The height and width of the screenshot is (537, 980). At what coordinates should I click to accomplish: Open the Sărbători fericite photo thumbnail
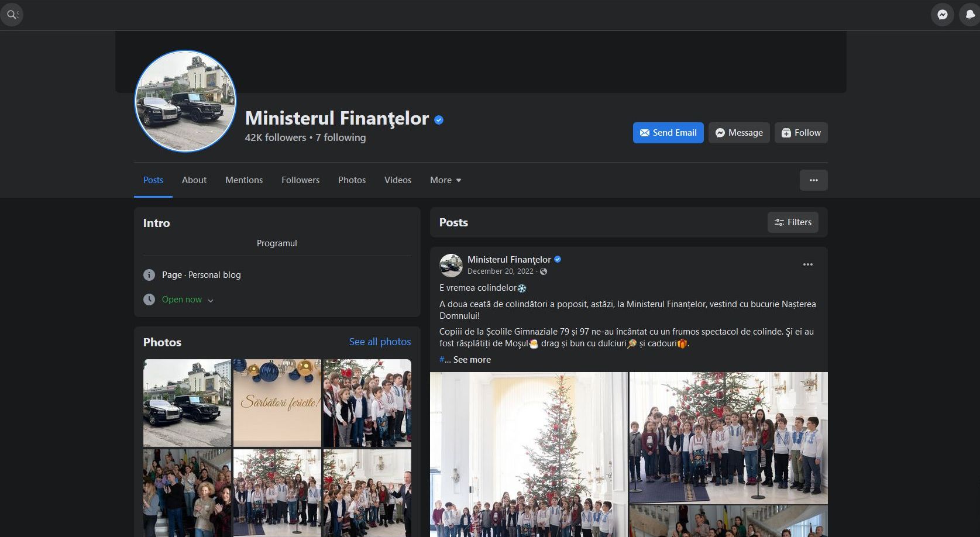click(x=277, y=403)
